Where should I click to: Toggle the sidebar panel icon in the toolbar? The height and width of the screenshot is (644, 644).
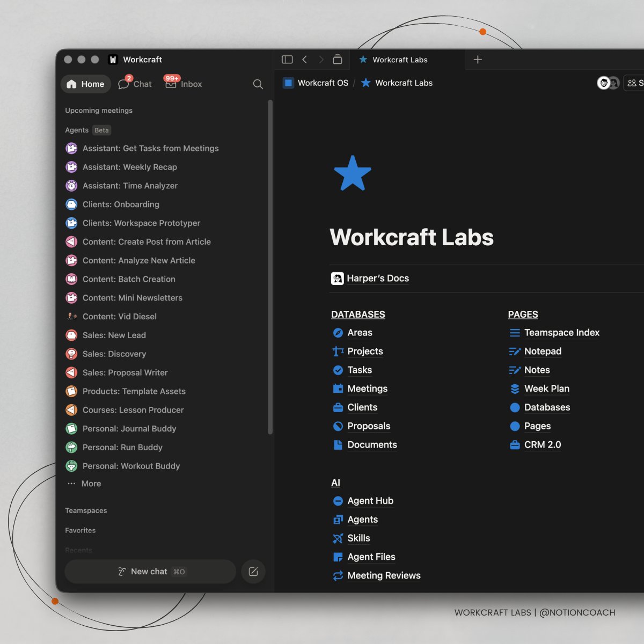click(x=287, y=60)
